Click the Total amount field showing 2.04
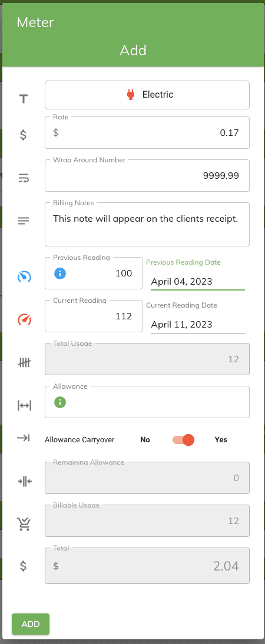This screenshot has width=265, height=644. [147, 566]
